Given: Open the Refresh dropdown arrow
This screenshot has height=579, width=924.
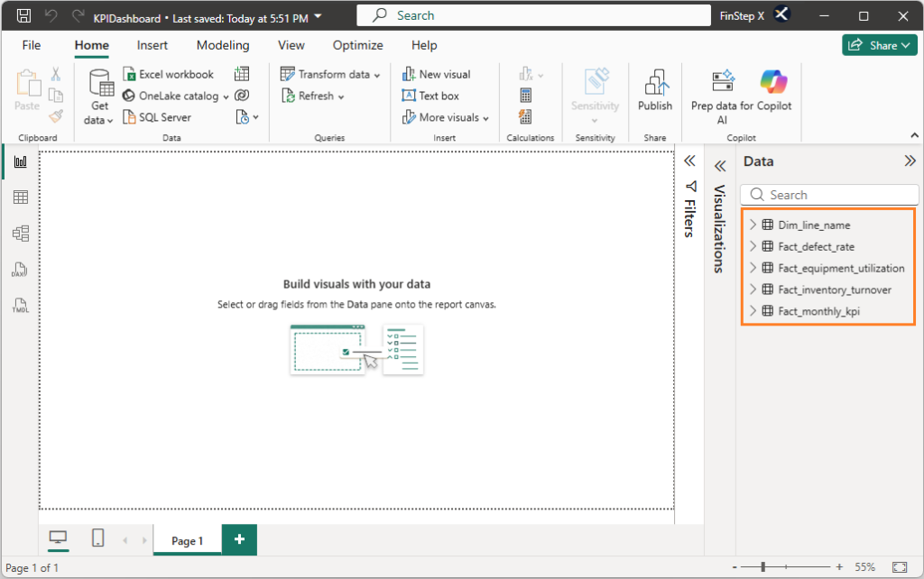Looking at the screenshot, I should 341,96.
